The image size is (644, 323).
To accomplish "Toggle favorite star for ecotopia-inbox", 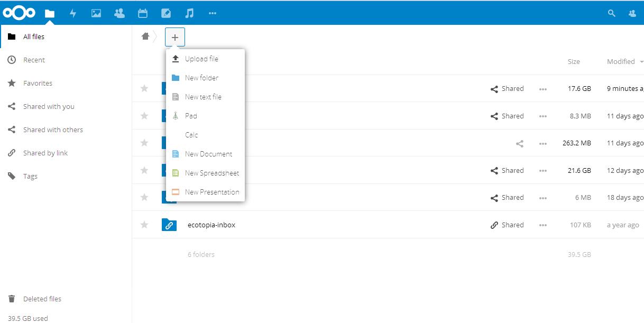I will point(144,225).
